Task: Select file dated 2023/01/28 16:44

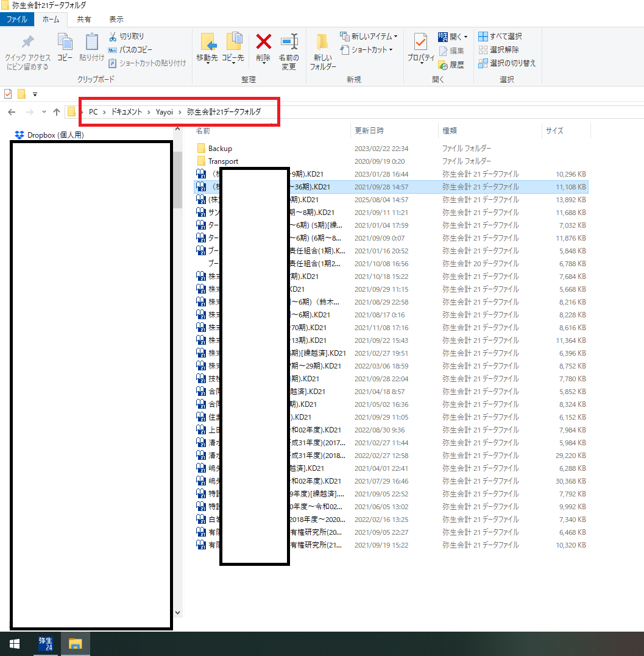Action: [x=391, y=174]
